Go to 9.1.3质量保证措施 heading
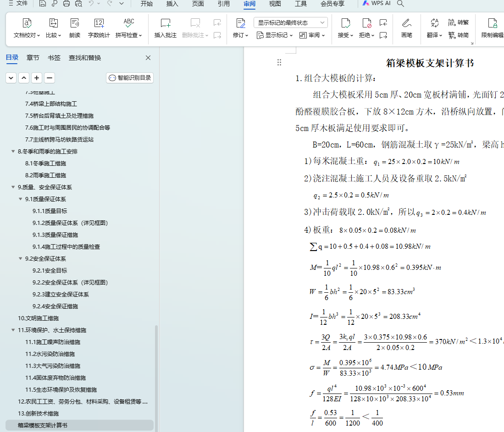 click(x=55, y=235)
